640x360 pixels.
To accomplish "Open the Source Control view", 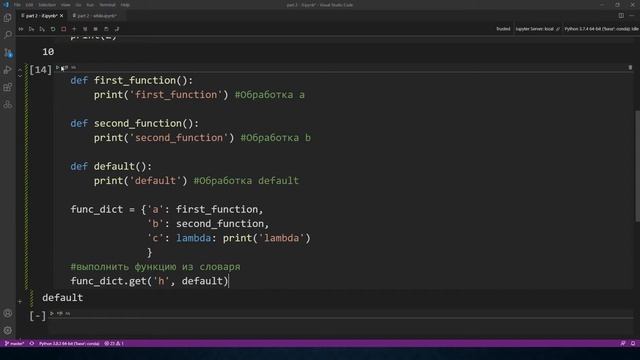I will (x=7, y=52).
